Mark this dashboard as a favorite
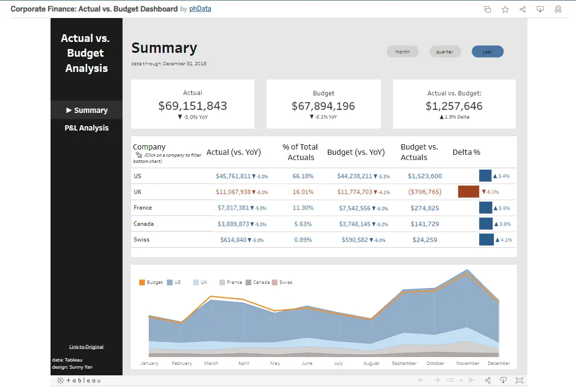576x392 pixels. click(505, 9)
